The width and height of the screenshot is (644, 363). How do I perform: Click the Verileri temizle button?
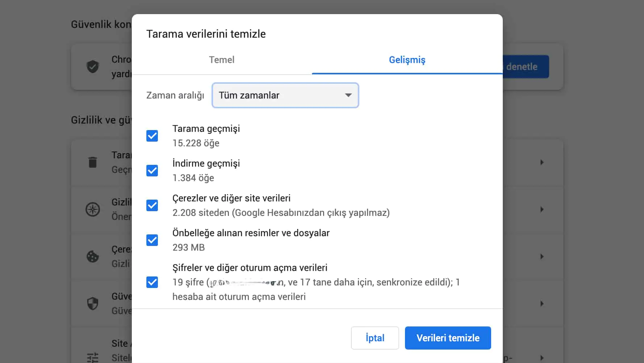[x=448, y=338]
